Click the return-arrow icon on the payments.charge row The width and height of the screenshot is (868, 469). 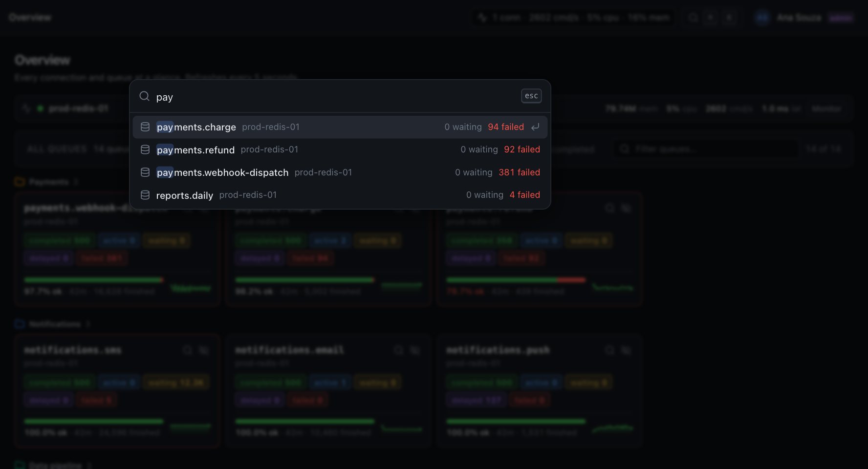click(535, 127)
